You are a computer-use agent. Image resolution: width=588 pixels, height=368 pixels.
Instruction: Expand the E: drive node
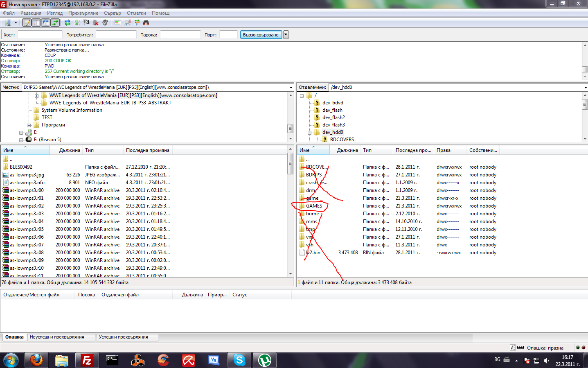(21, 133)
